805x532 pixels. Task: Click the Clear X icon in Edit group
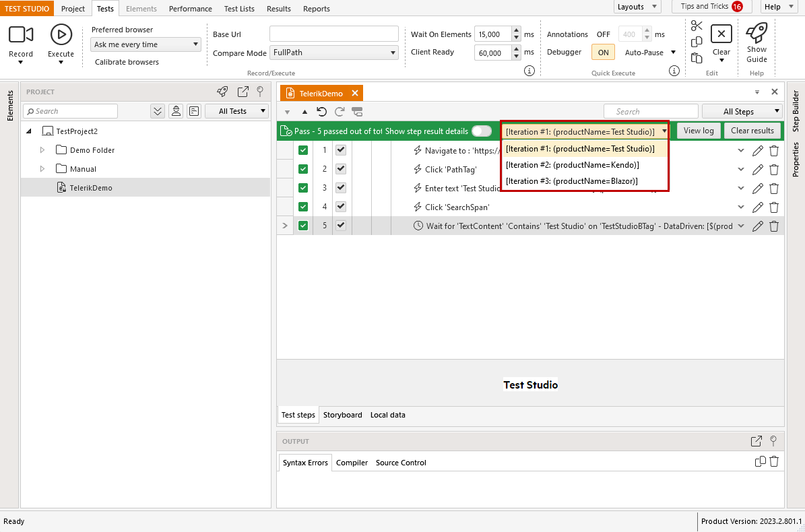click(x=721, y=34)
